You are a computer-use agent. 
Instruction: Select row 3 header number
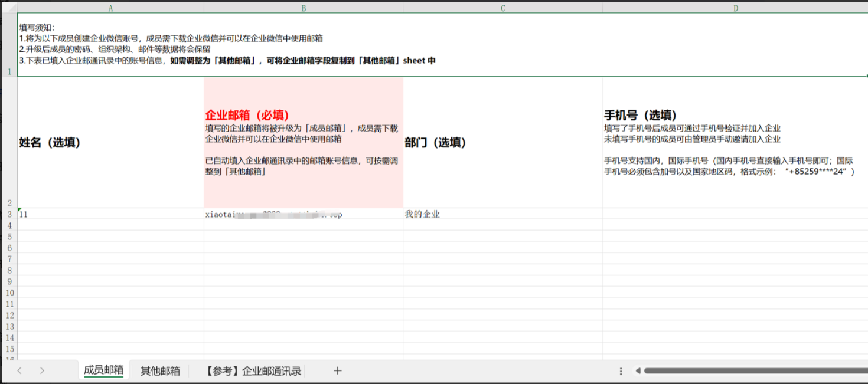point(8,214)
